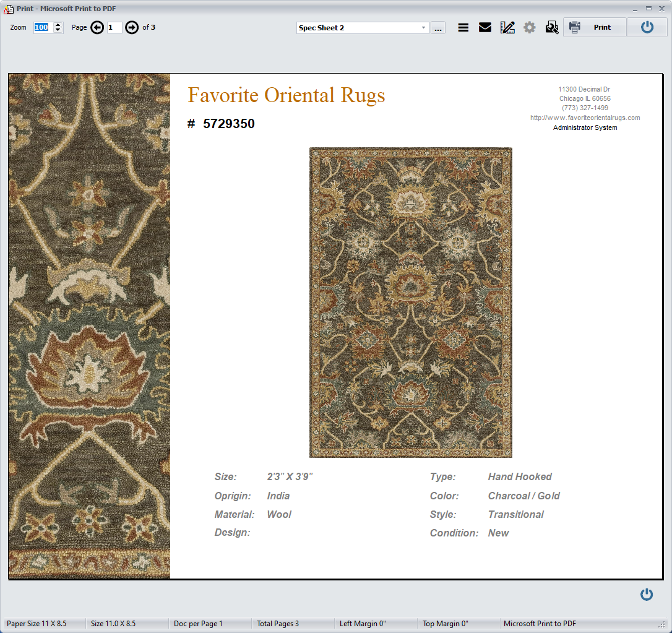
Task: Click the size value 2'3" X 3'9"
Action: (x=290, y=476)
